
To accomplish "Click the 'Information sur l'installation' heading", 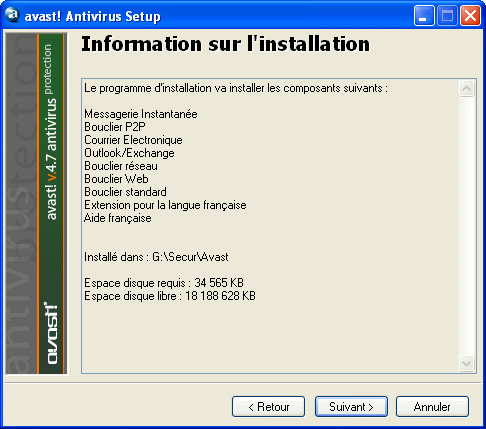I will 226,44.
